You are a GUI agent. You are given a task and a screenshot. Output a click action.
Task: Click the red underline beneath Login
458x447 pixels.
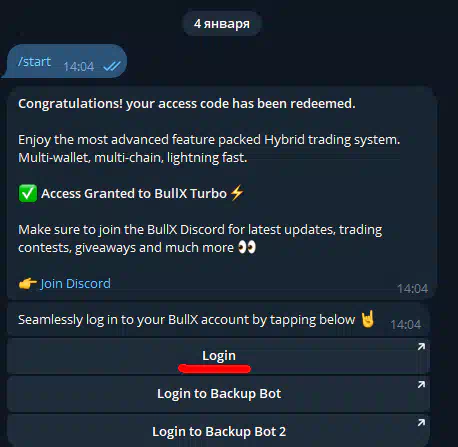pos(215,369)
